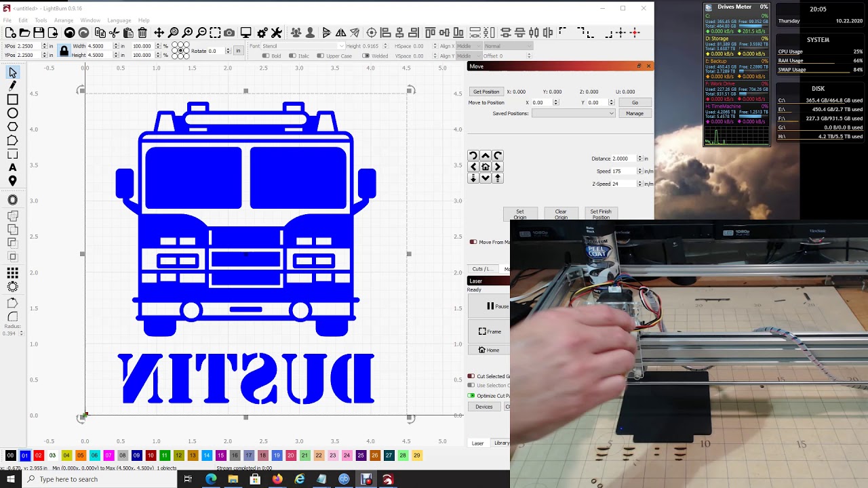This screenshot has width=868, height=488.
Task: Click the Frame button in Laser panel
Action: 490,331
